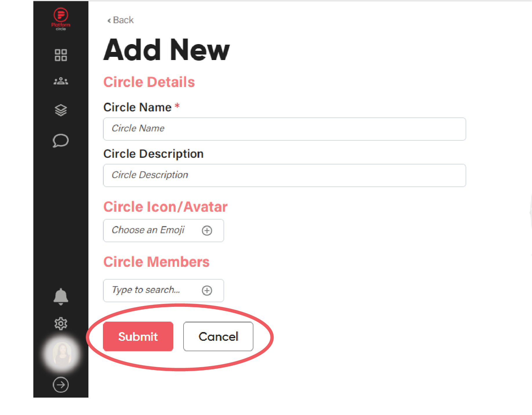Submit the new circle form

tap(138, 336)
